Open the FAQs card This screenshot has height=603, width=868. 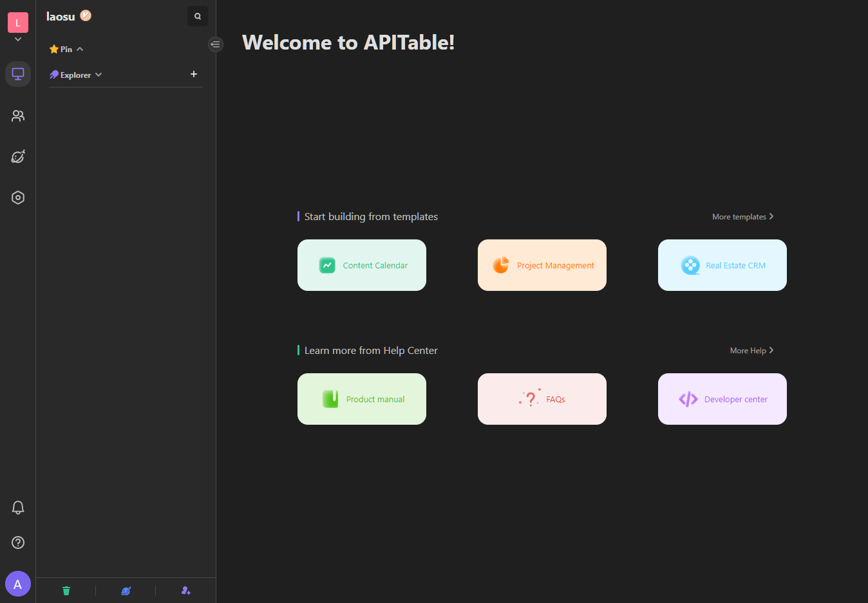point(542,399)
